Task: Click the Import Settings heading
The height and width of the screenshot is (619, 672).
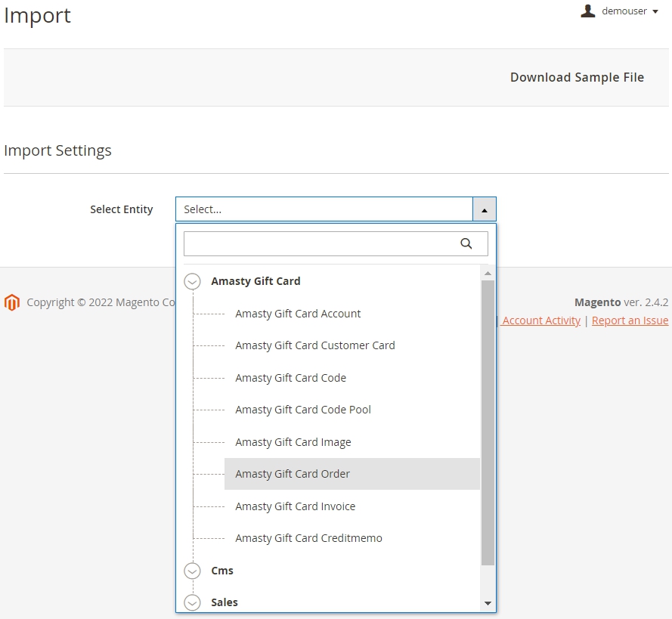Action: coord(57,151)
